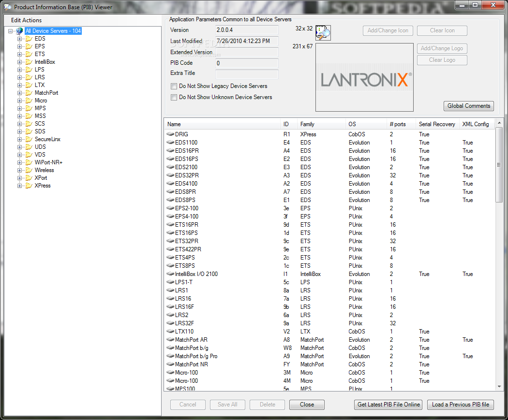This screenshot has width=508, height=420.
Task: Click the device list vertical scrollbar thumb
Action: [499, 165]
